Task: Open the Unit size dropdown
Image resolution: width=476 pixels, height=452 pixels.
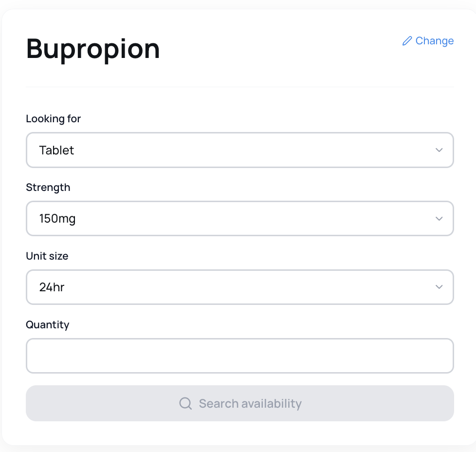Action: tap(239, 287)
